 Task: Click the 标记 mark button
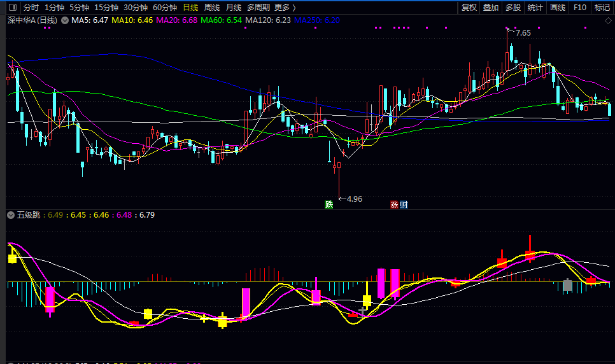coord(602,8)
